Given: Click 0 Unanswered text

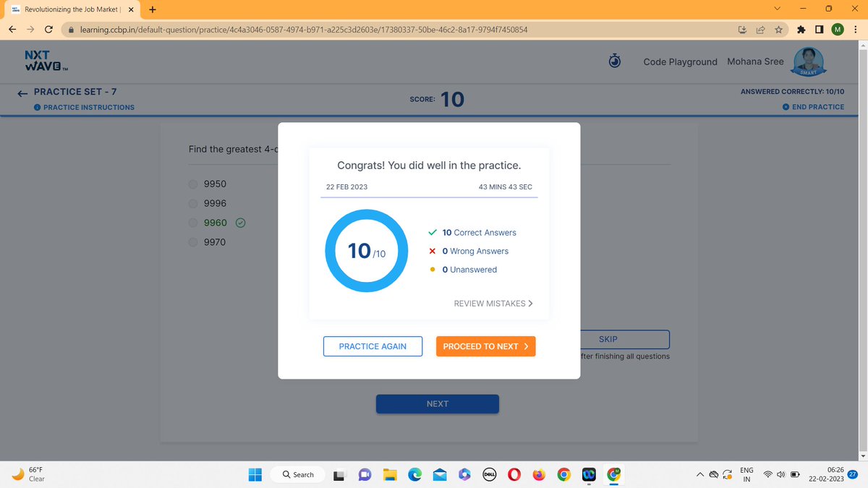Looking at the screenshot, I should [469, 270].
